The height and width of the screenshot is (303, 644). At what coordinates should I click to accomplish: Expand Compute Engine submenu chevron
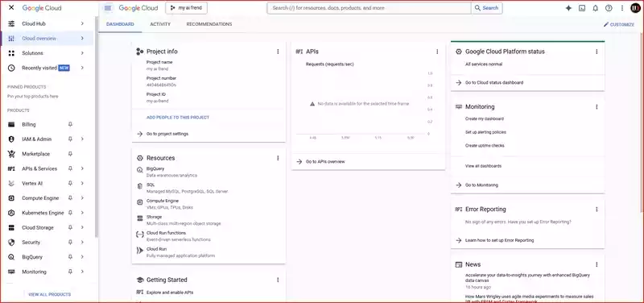(x=82, y=198)
